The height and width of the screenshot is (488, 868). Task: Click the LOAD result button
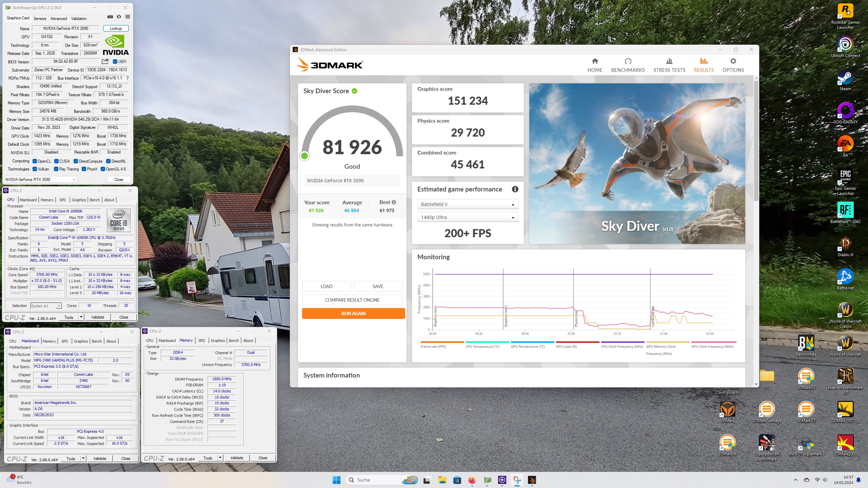coord(326,286)
